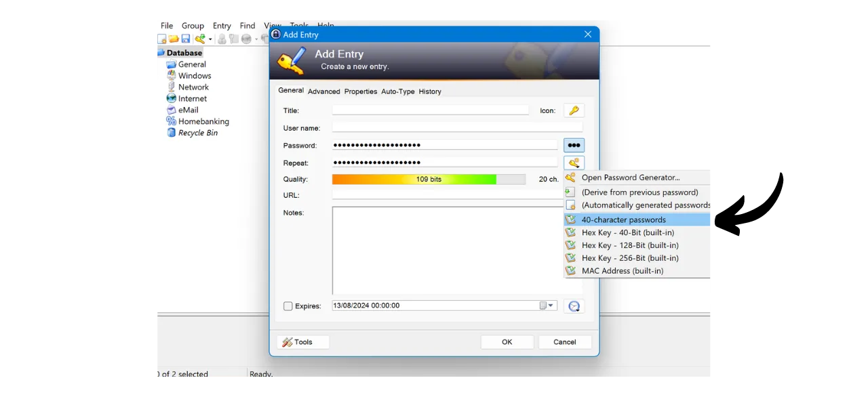The height and width of the screenshot is (397, 868).
Task: Click the Save database icon on toolbar
Action: pos(185,39)
